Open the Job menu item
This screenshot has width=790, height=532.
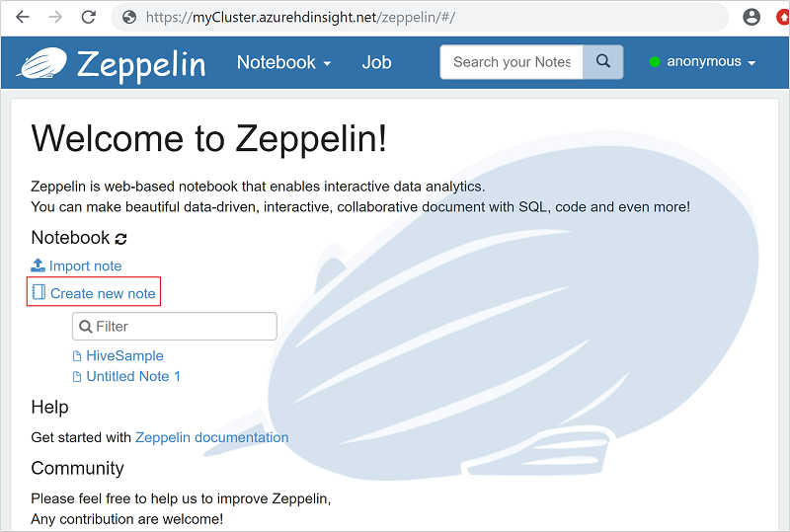click(x=376, y=62)
